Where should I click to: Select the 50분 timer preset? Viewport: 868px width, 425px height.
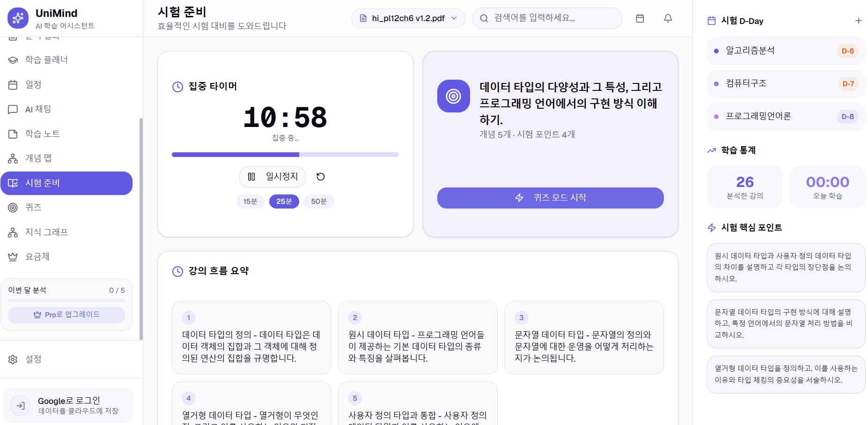point(319,201)
